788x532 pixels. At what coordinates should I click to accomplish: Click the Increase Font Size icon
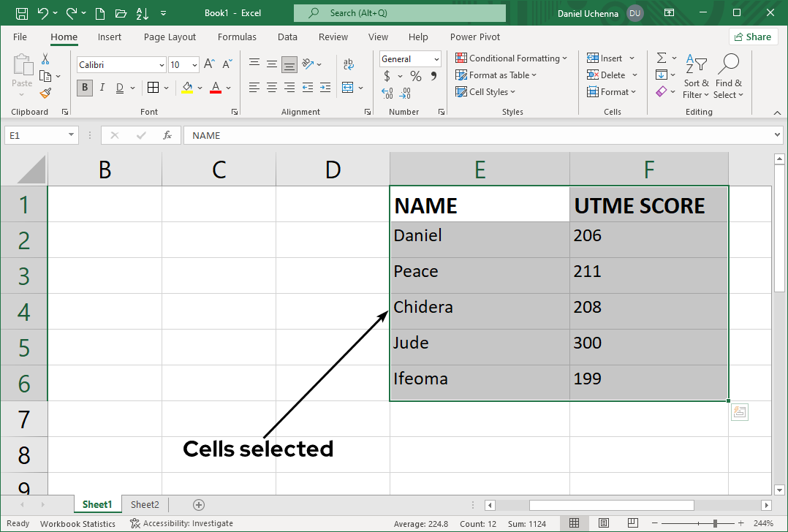209,64
